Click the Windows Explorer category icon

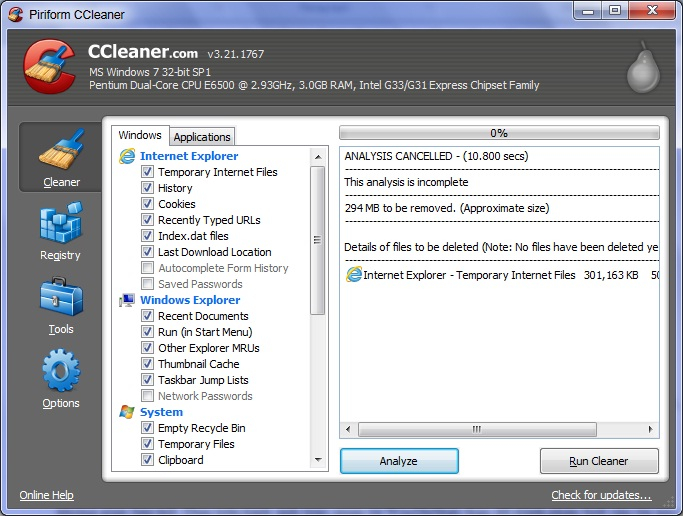click(x=127, y=300)
